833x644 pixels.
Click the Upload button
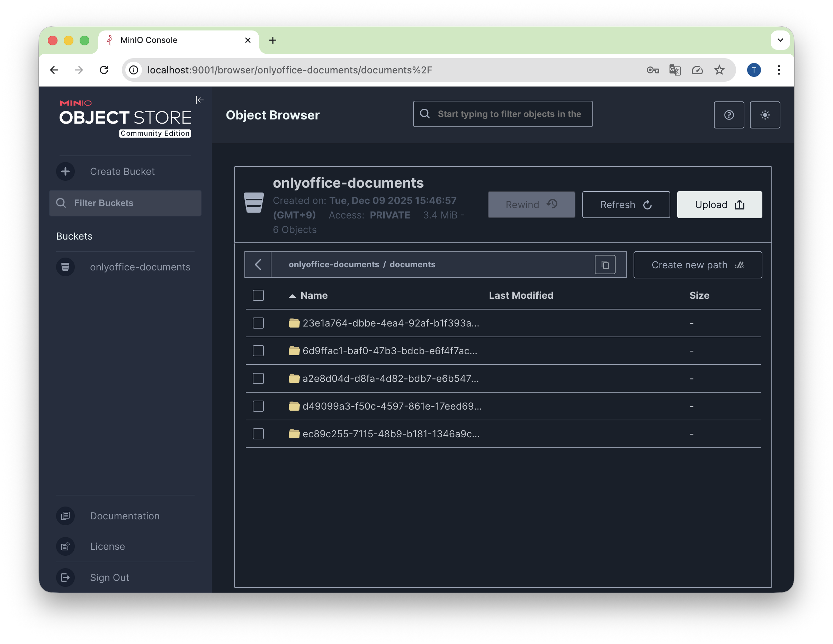[719, 205]
